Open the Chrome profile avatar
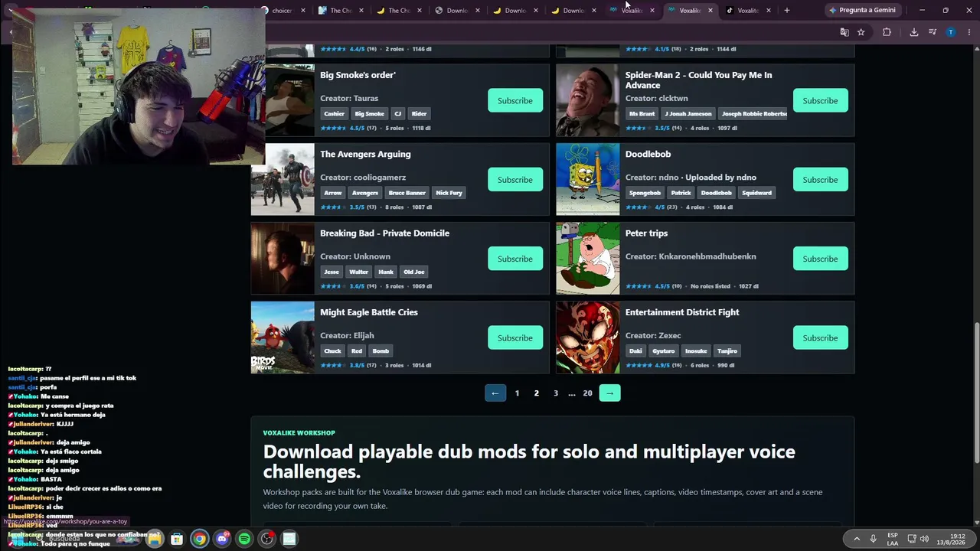The width and height of the screenshot is (980, 551). [951, 32]
